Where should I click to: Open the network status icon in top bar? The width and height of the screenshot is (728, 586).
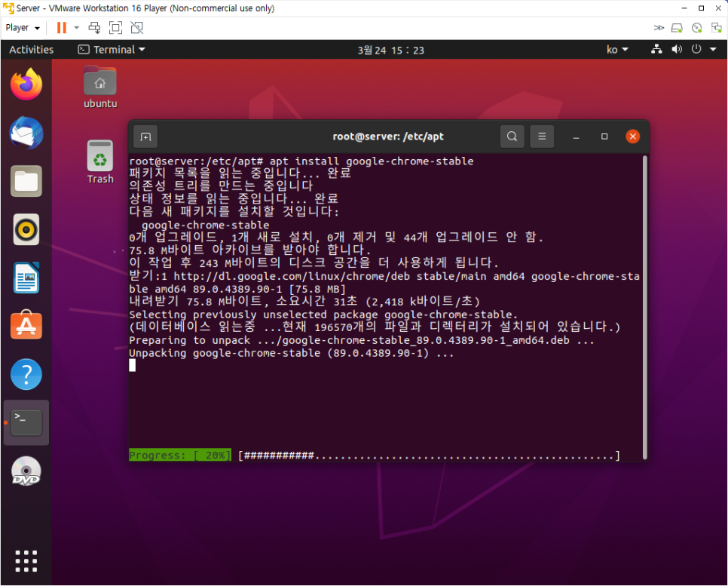(x=656, y=49)
